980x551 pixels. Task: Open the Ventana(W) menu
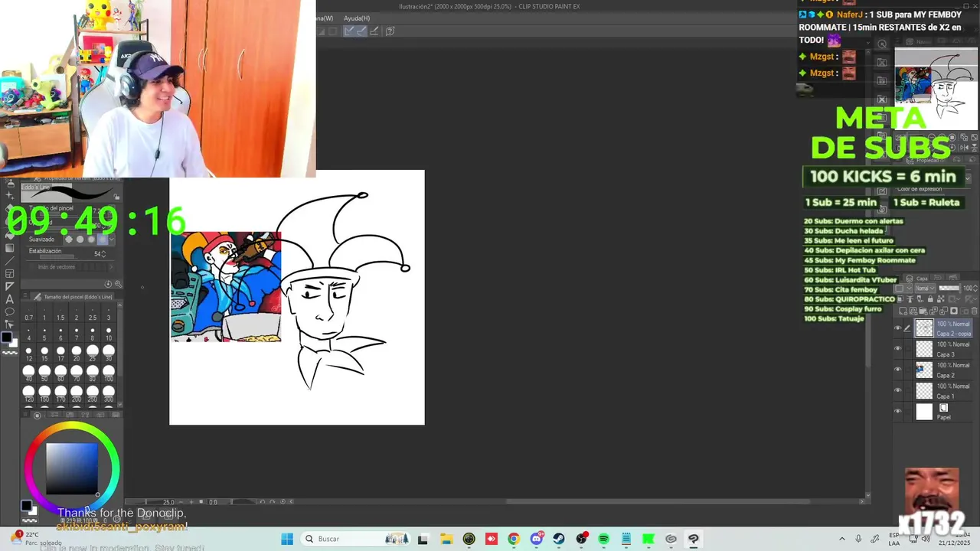325,18
